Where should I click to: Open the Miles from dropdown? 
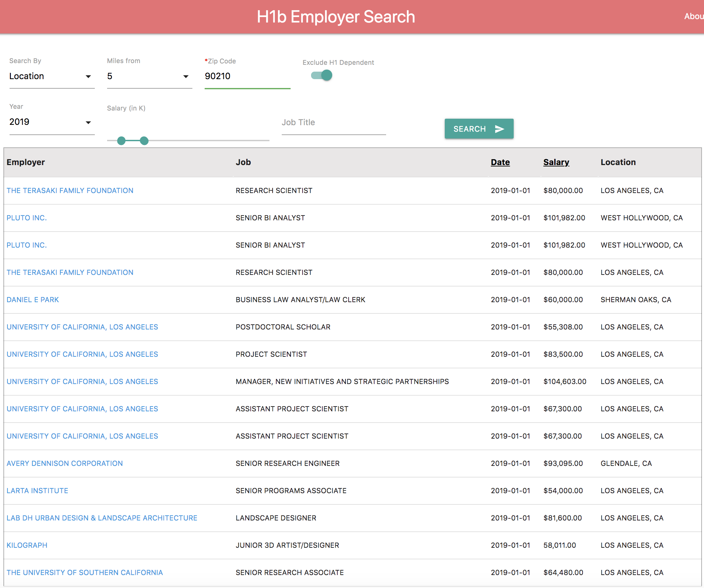tap(149, 76)
